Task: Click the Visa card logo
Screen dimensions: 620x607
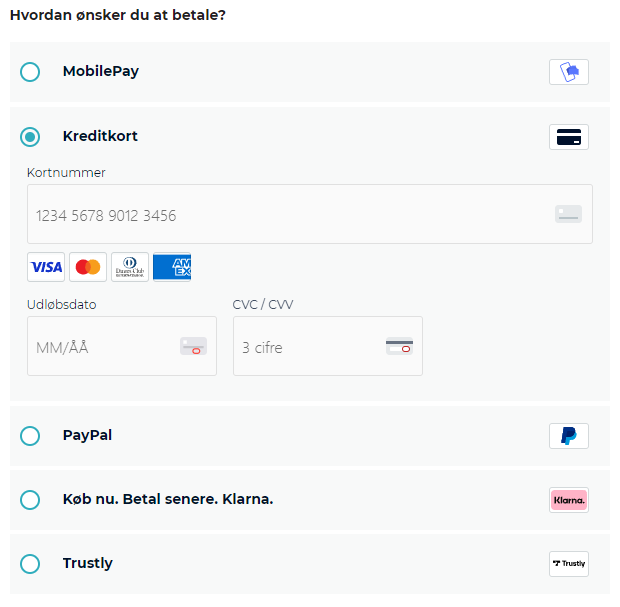Action: point(46,267)
